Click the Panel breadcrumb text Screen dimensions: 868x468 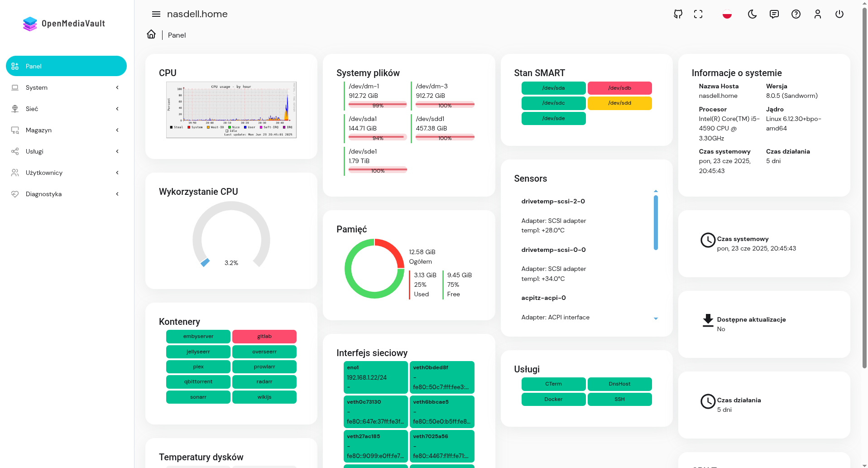177,35
